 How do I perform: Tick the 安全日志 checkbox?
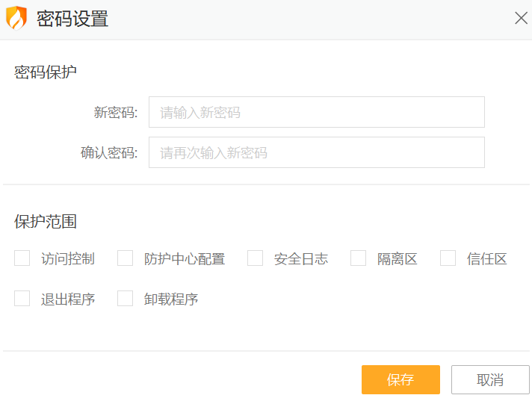click(255, 258)
